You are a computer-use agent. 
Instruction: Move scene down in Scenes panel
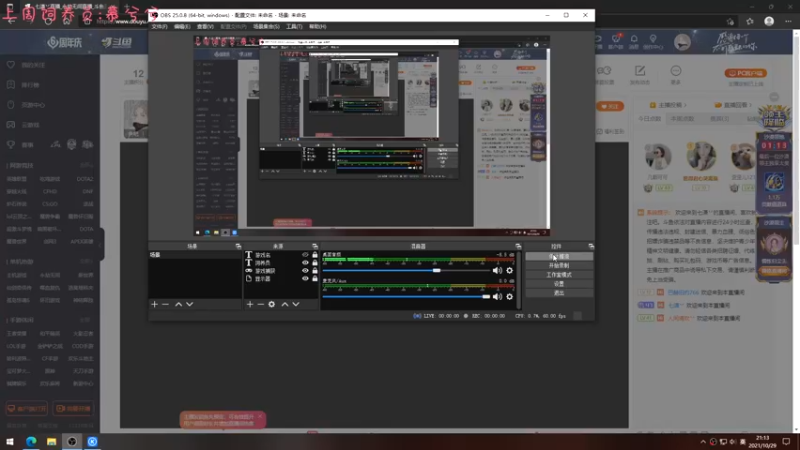[x=190, y=304]
